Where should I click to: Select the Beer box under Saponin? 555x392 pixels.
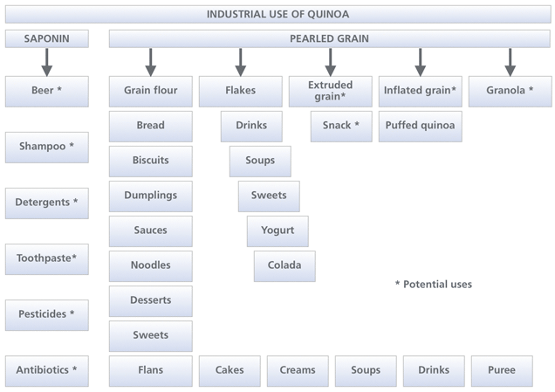click(x=47, y=91)
